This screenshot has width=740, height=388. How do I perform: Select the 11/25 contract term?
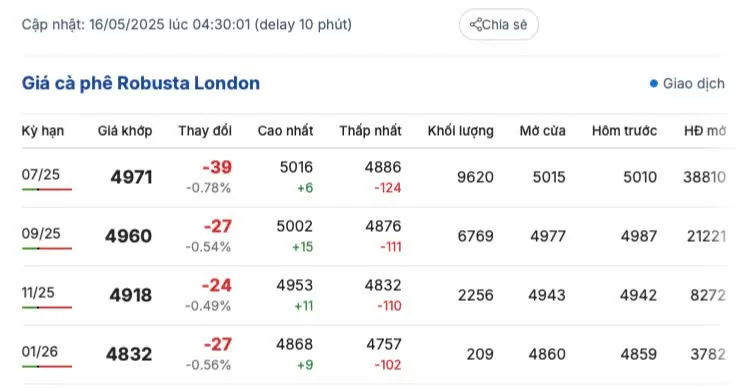click(x=38, y=292)
